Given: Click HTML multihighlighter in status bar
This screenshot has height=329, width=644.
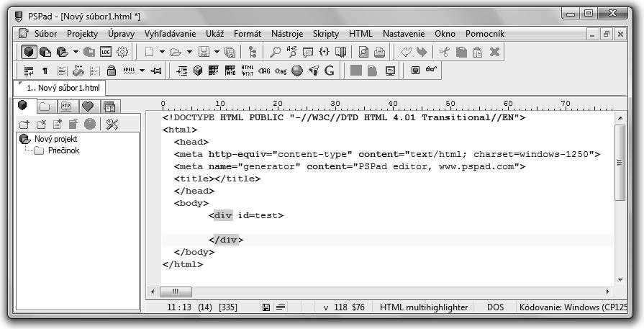Looking at the screenshot, I should coord(423,307).
